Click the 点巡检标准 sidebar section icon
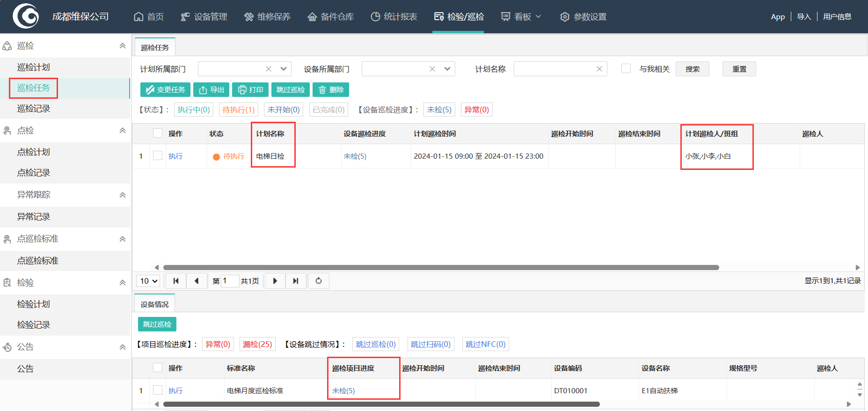 pos(7,239)
